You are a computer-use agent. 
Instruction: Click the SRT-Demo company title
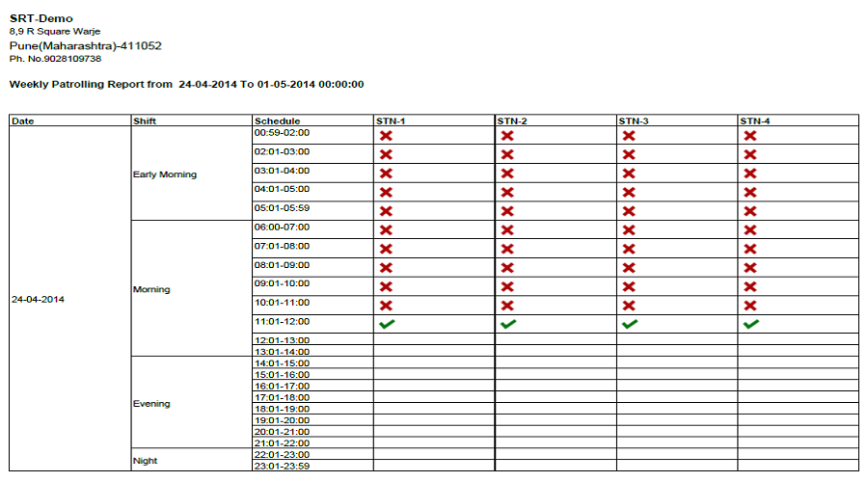click(x=41, y=18)
